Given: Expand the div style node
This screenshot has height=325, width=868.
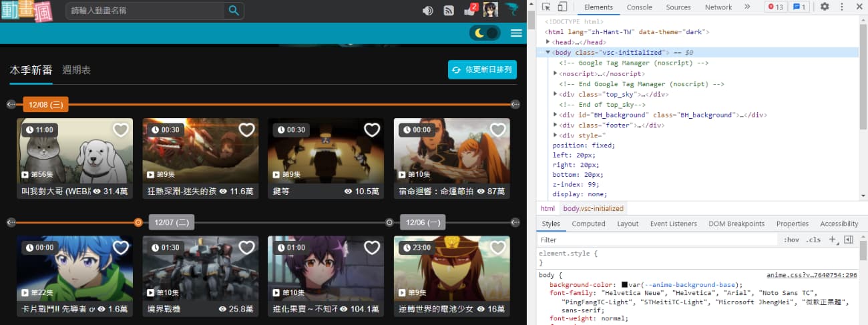Looking at the screenshot, I should 556,135.
